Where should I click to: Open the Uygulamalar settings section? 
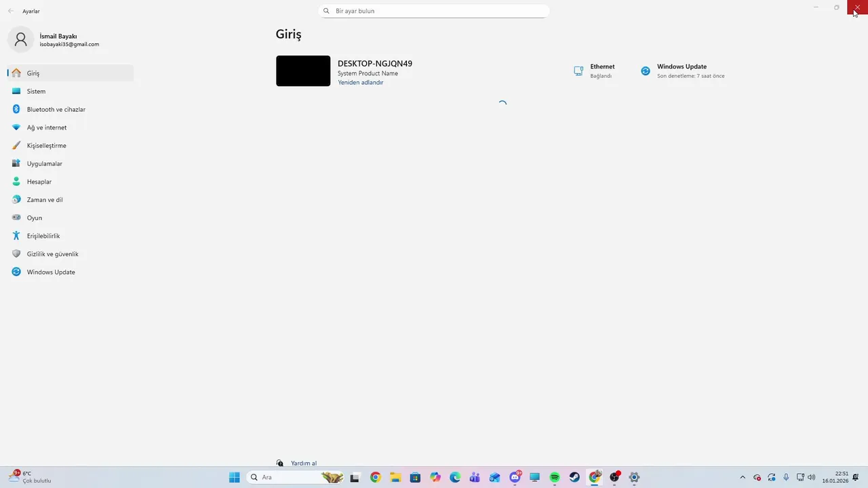(x=71, y=163)
